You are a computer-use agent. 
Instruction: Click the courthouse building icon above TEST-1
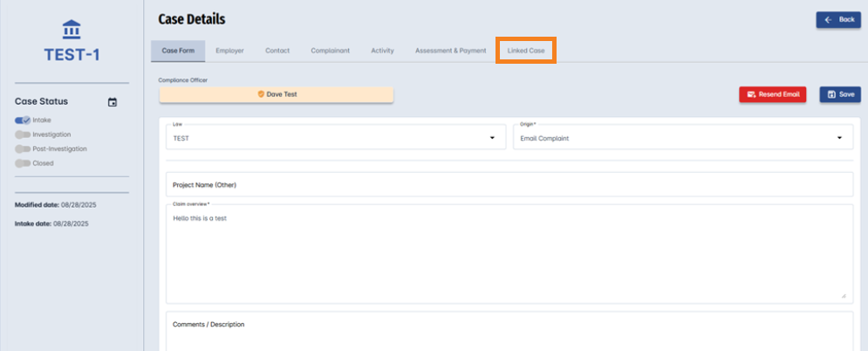(x=72, y=30)
